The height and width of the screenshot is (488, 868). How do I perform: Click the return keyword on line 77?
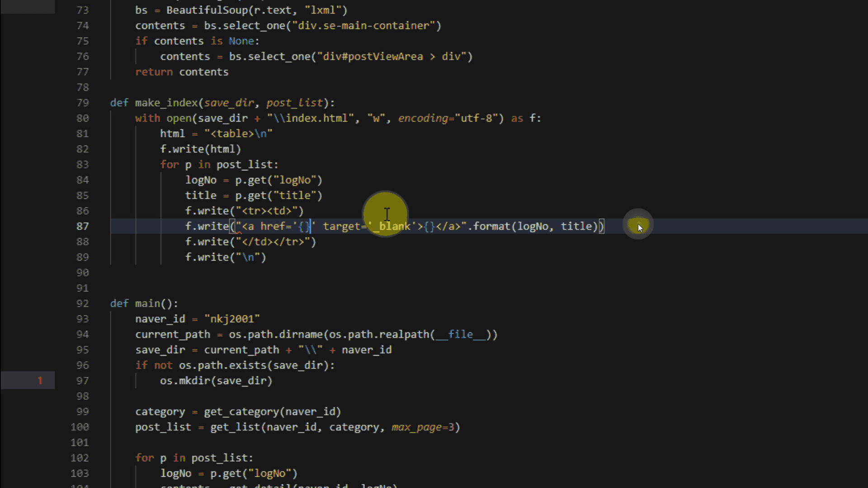[154, 72]
